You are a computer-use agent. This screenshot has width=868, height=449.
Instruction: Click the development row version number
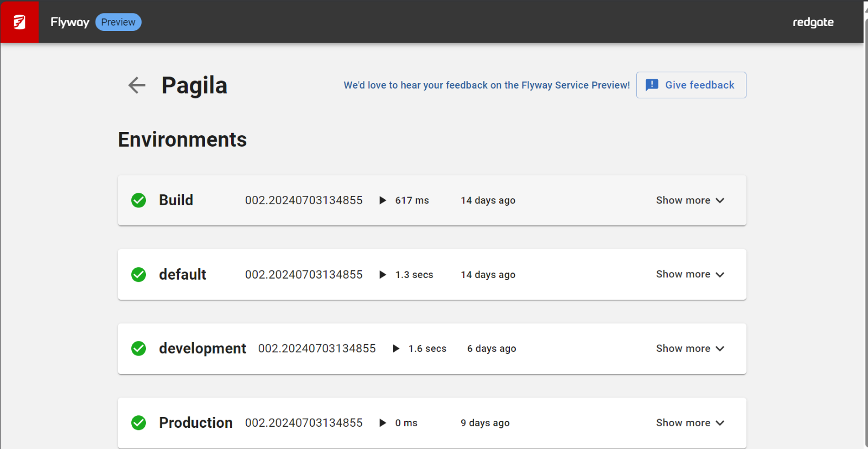click(317, 349)
